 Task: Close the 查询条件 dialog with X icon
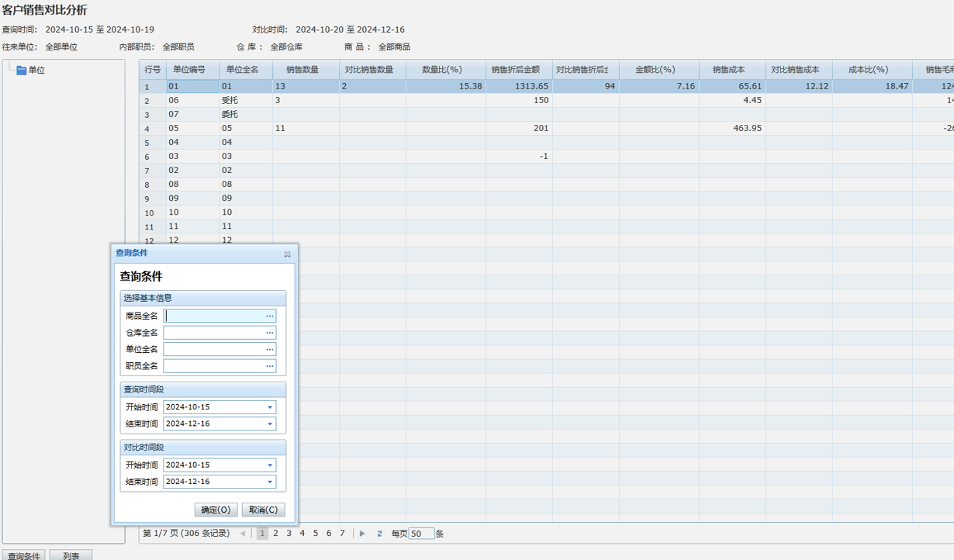pos(287,254)
